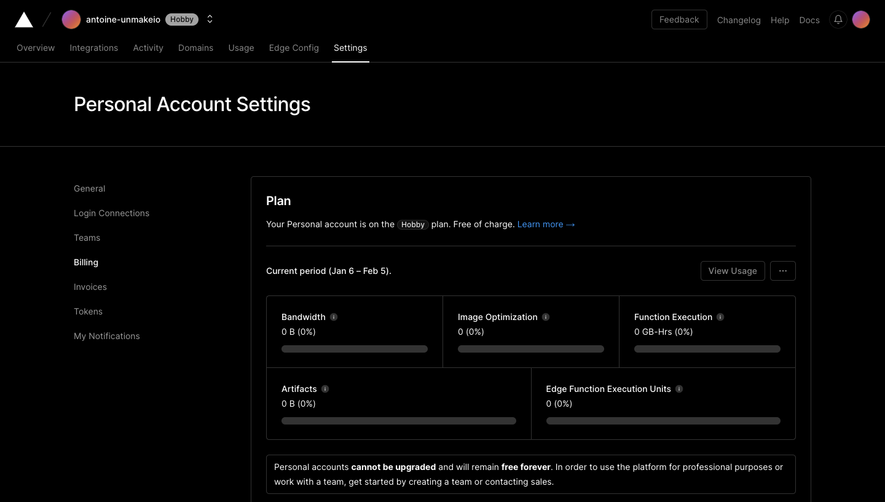The height and width of the screenshot is (502, 885).
Task: Open the user avatar menu at top right
Action: coord(861,19)
